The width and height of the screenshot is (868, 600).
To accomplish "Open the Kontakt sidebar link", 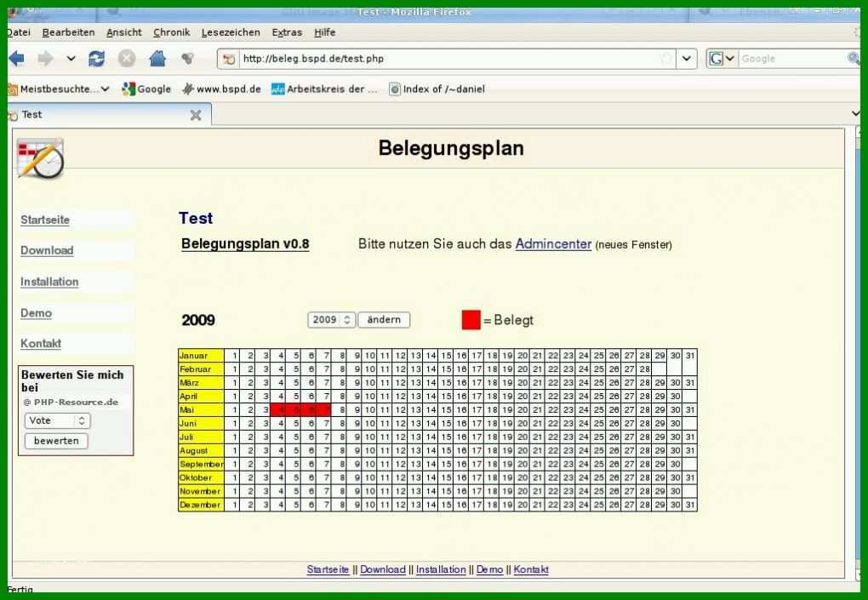I will tap(40, 343).
